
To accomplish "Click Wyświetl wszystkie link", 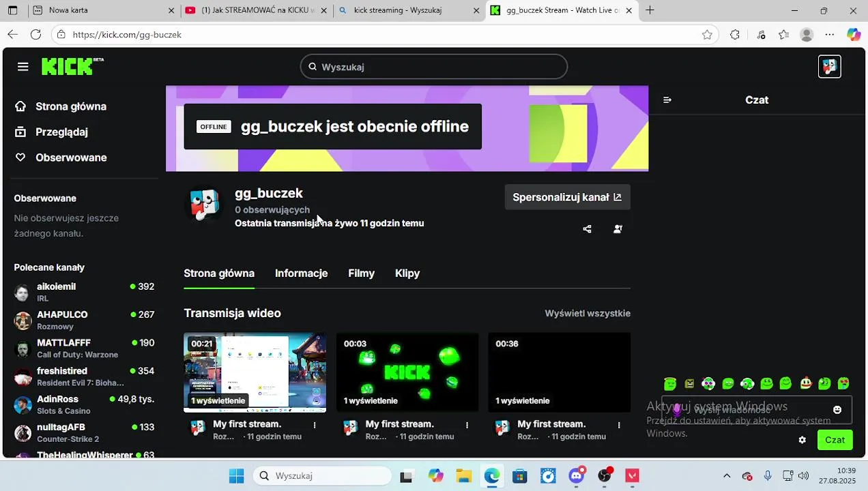I will coord(588,314).
